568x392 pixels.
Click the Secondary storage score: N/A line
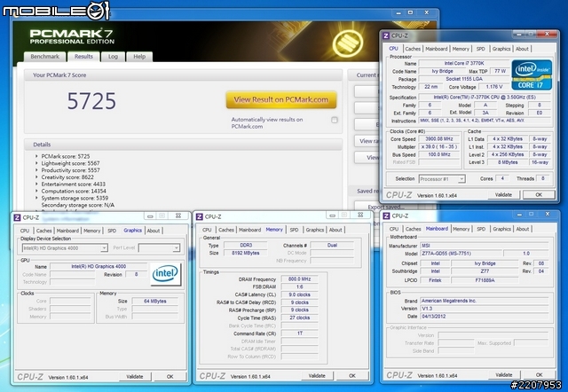pos(78,205)
